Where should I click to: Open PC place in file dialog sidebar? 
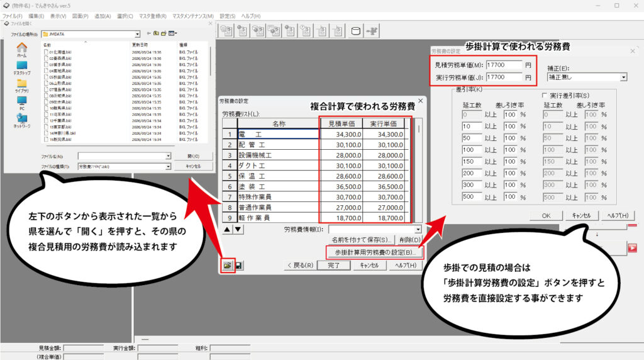click(22, 103)
